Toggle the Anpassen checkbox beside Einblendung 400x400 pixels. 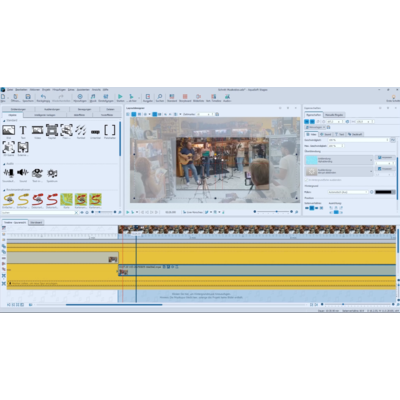[x=380, y=157]
